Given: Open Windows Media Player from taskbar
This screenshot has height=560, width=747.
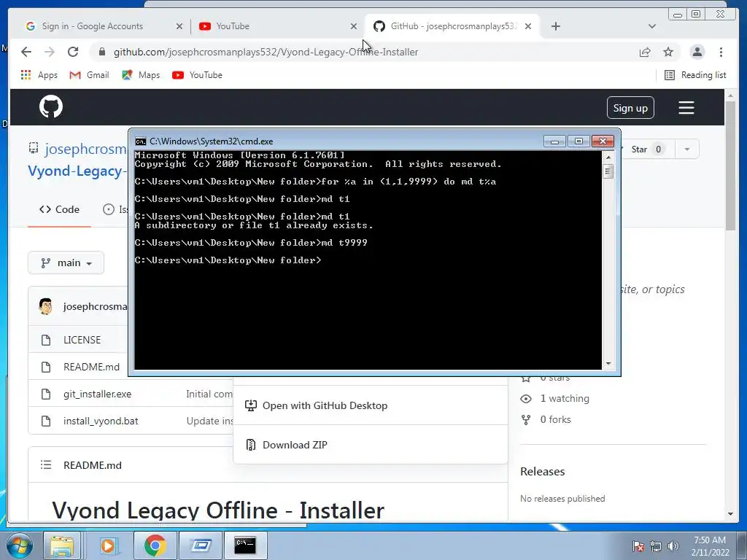Looking at the screenshot, I should [108, 545].
